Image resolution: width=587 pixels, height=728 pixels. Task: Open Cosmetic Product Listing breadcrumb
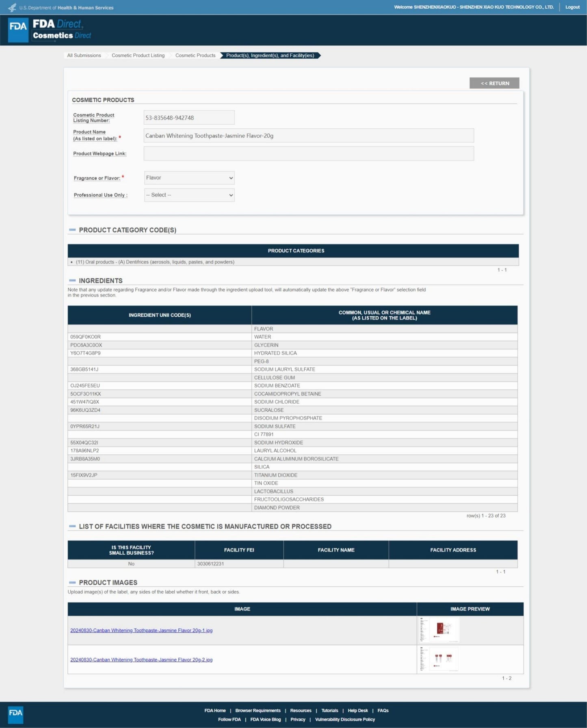pos(138,56)
